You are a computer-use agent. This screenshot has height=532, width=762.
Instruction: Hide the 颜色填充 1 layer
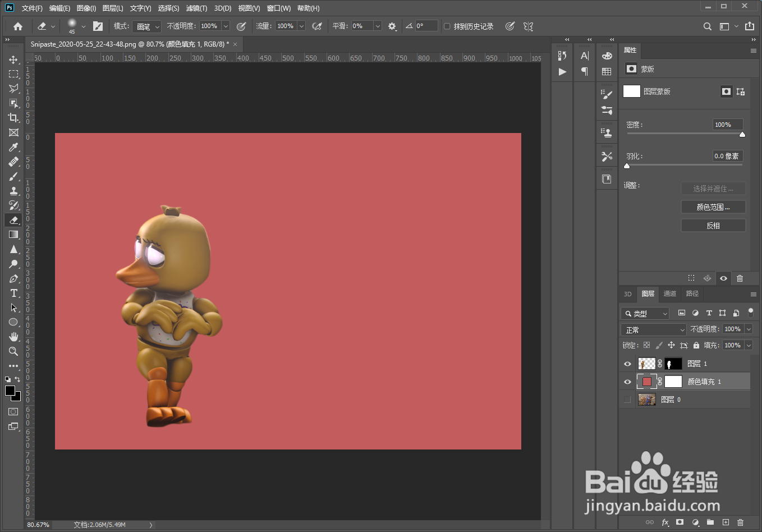tap(627, 382)
